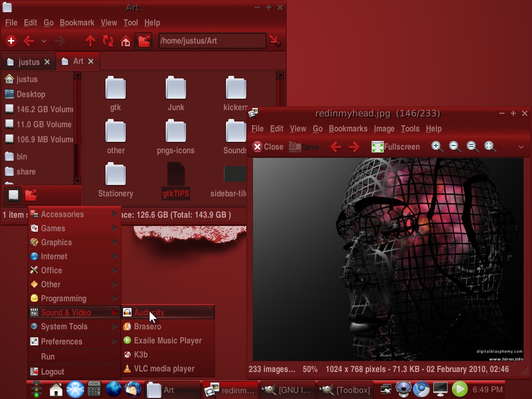Choose Run from the start menu
The image size is (532, 399).
(74, 356)
